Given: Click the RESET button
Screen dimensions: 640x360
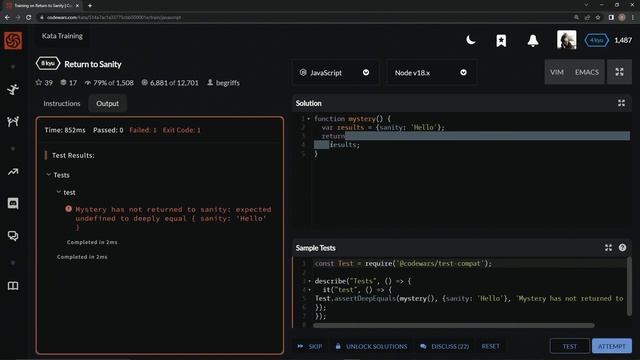Looking at the screenshot, I should click(x=490, y=346).
